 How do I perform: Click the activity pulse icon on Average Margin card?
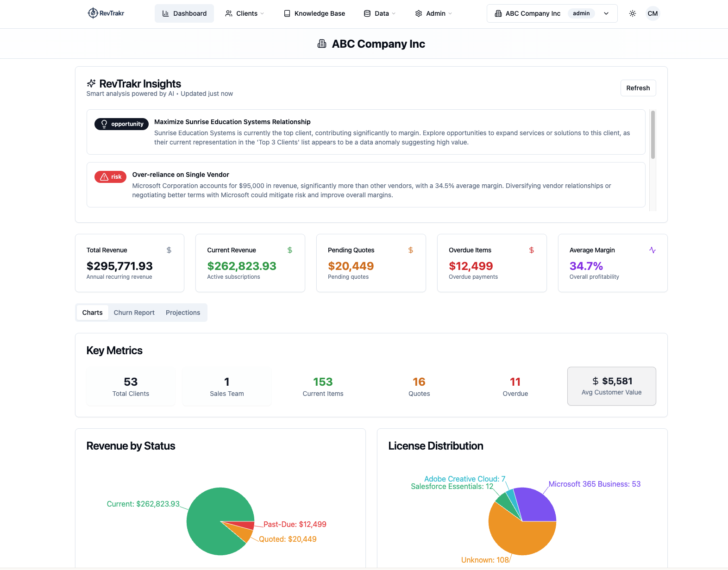tap(653, 250)
